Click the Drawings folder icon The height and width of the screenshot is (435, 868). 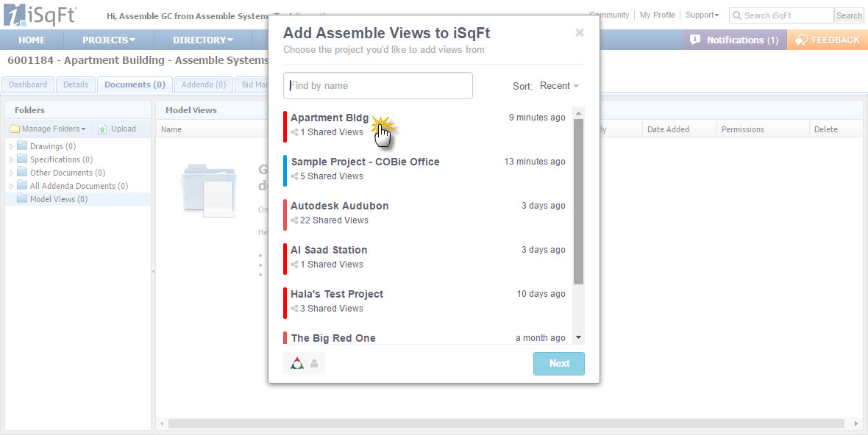click(22, 146)
